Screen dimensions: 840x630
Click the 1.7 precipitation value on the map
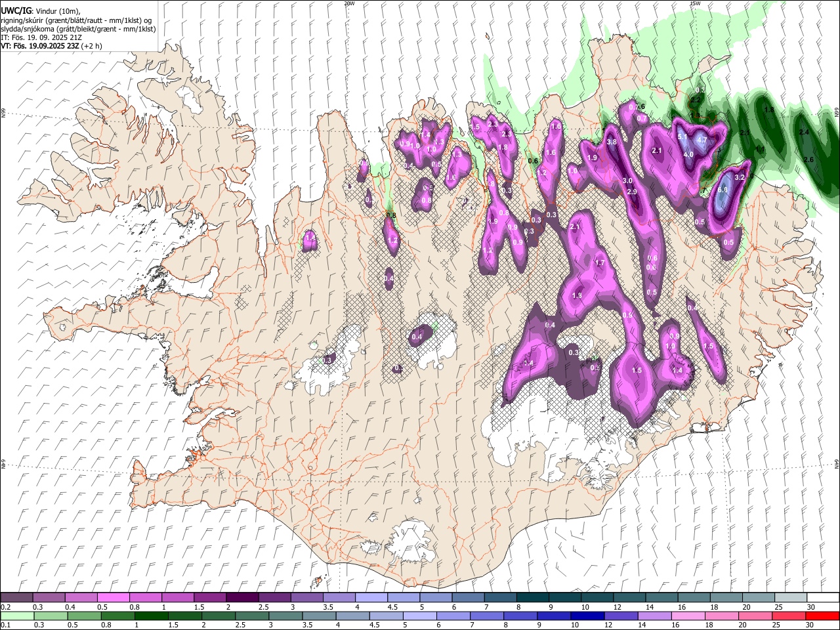pos(599,262)
